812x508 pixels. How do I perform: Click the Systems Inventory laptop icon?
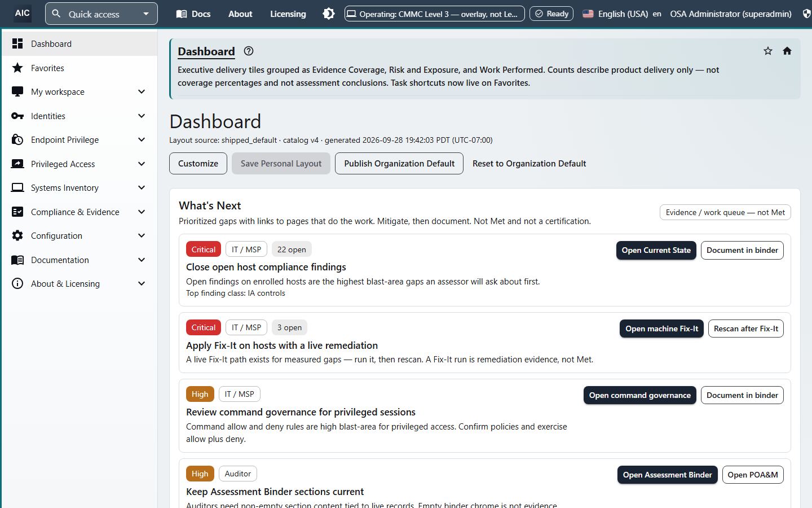17,187
